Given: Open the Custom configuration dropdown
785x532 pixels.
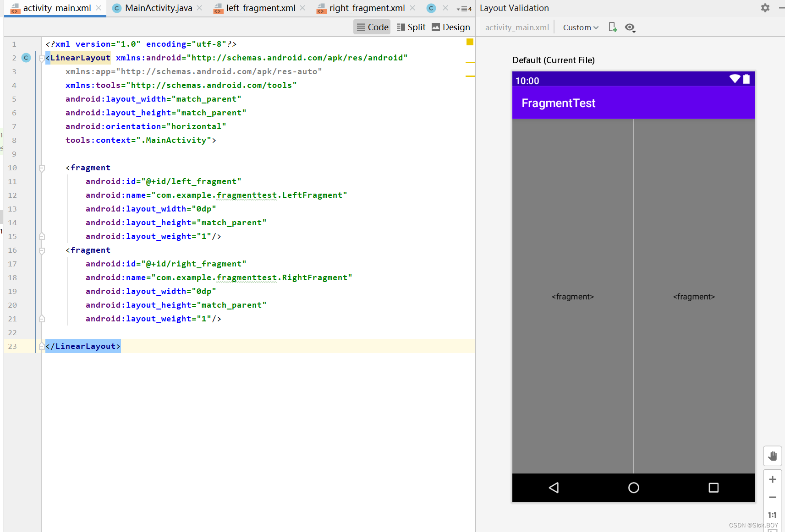Looking at the screenshot, I should tap(580, 27).
